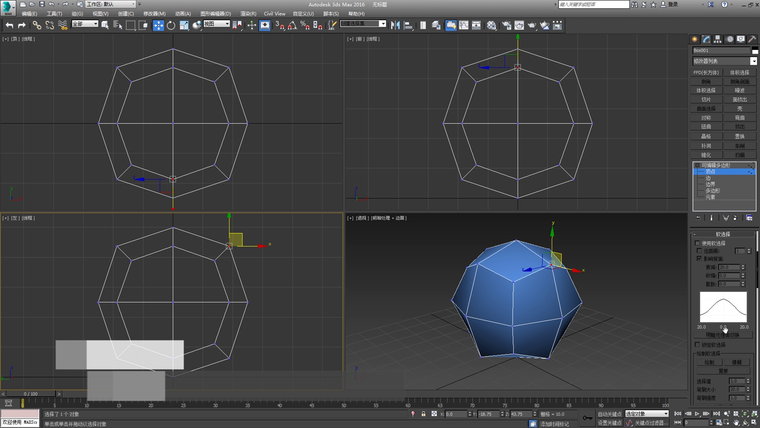
Task: Click the Redo arrow in main toolbar
Action: (21, 25)
